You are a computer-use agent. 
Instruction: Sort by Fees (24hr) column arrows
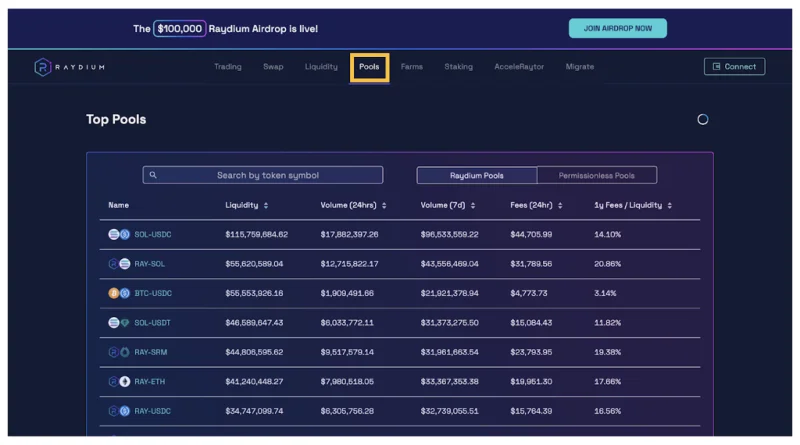point(560,205)
